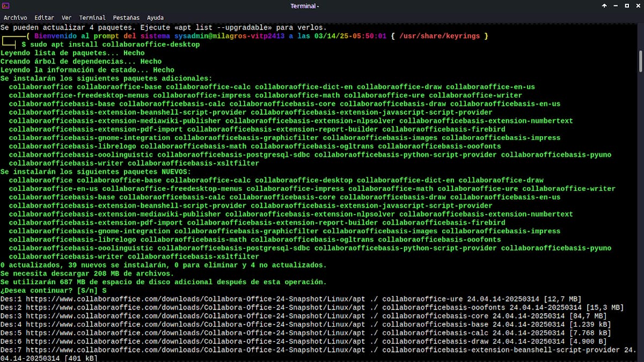
Task: Open the Editar menu
Action: 45,18
